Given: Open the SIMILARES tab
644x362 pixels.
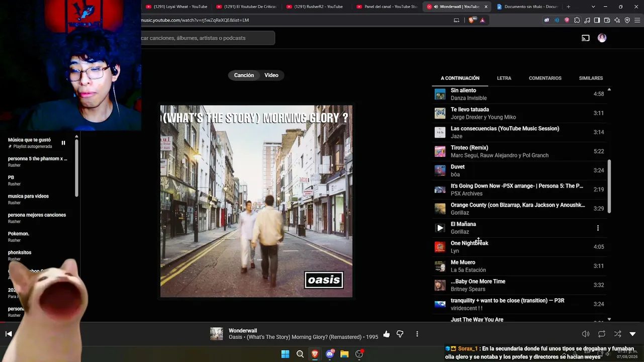Looking at the screenshot, I should (591, 78).
